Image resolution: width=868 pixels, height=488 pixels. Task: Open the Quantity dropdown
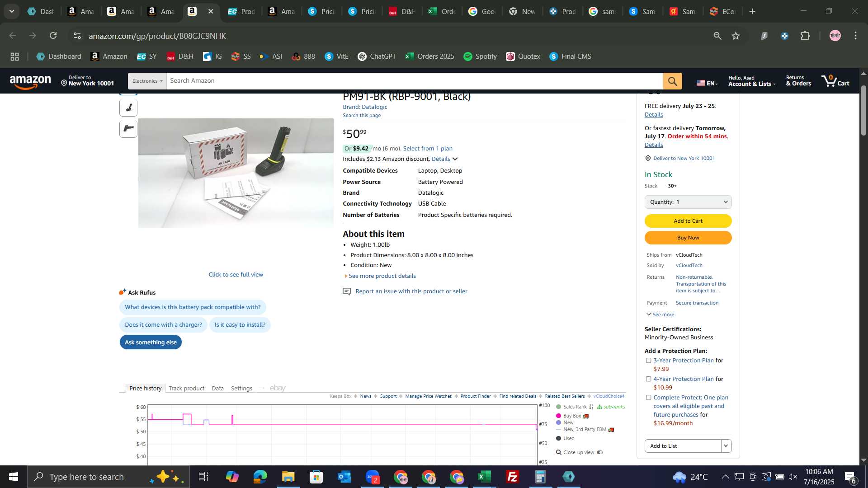coord(688,202)
